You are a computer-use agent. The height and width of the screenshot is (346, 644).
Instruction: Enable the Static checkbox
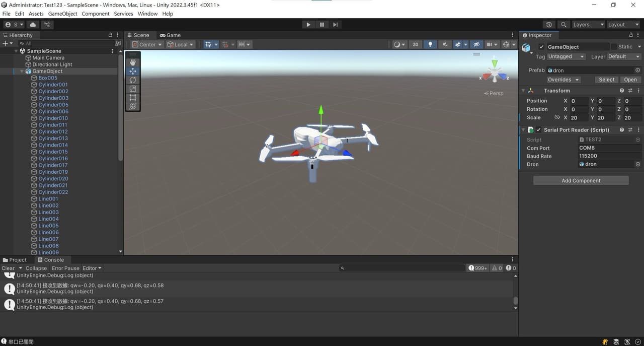(614, 47)
